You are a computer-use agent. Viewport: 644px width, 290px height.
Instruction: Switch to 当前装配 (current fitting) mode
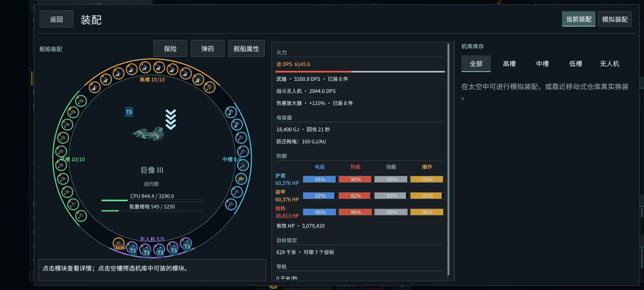click(x=579, y=19)
